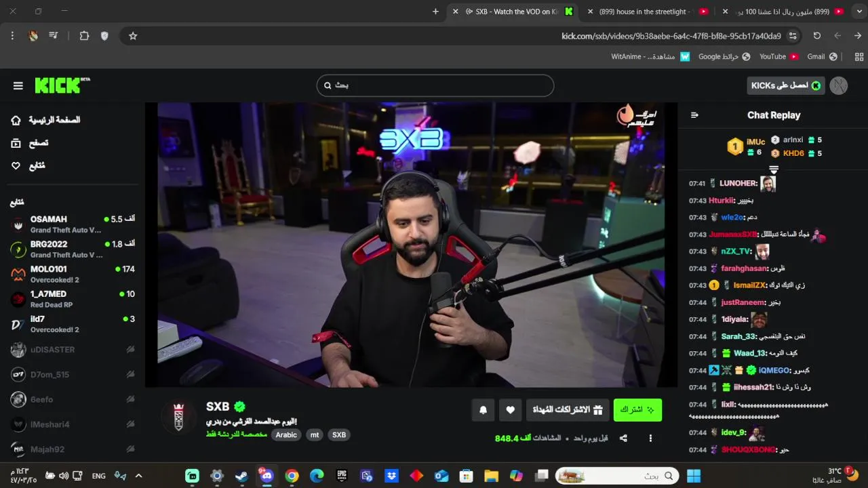Image resolution: width=868 pixels, height=488 pixels.
Task: Open Dropbox from the taskbar
Action: pyautogui.click(x=391, y=476)
